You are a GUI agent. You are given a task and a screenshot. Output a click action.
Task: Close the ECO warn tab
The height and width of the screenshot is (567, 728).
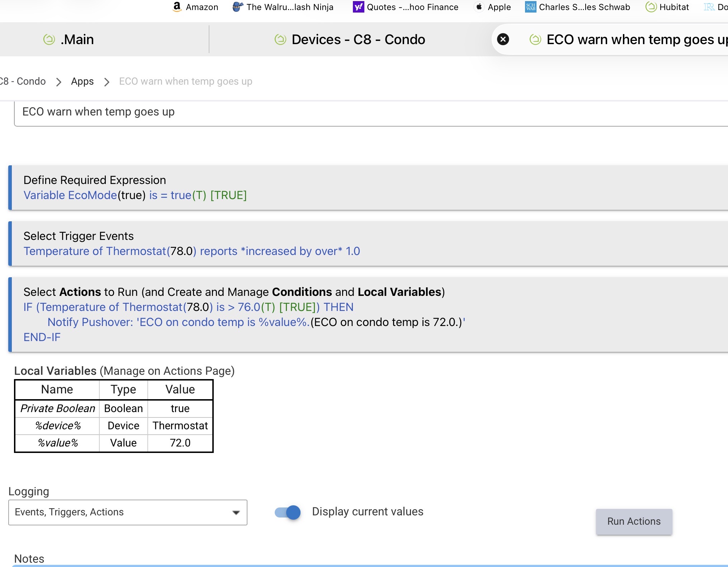[x=503, y=39]
